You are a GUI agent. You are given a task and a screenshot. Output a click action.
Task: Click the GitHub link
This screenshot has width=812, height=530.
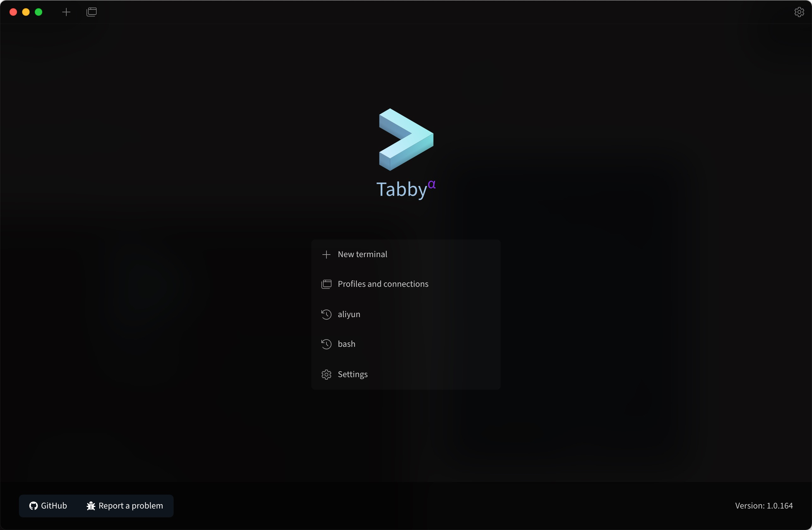pos(48,506)
